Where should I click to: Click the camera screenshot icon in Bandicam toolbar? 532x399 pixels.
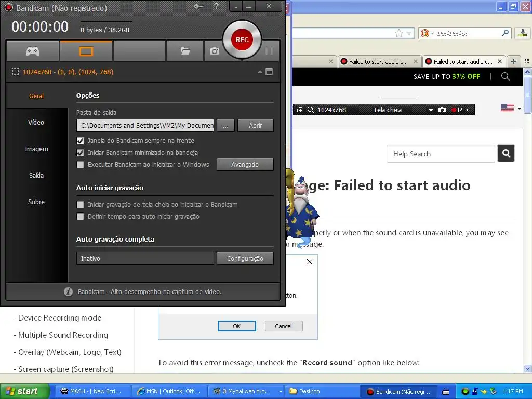click(215, 51)
